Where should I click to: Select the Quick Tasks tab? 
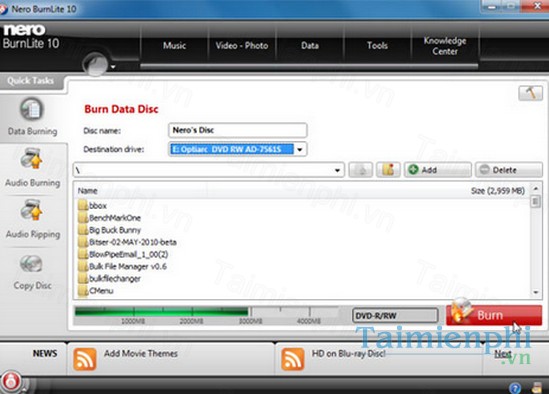[x=31, y=81]
